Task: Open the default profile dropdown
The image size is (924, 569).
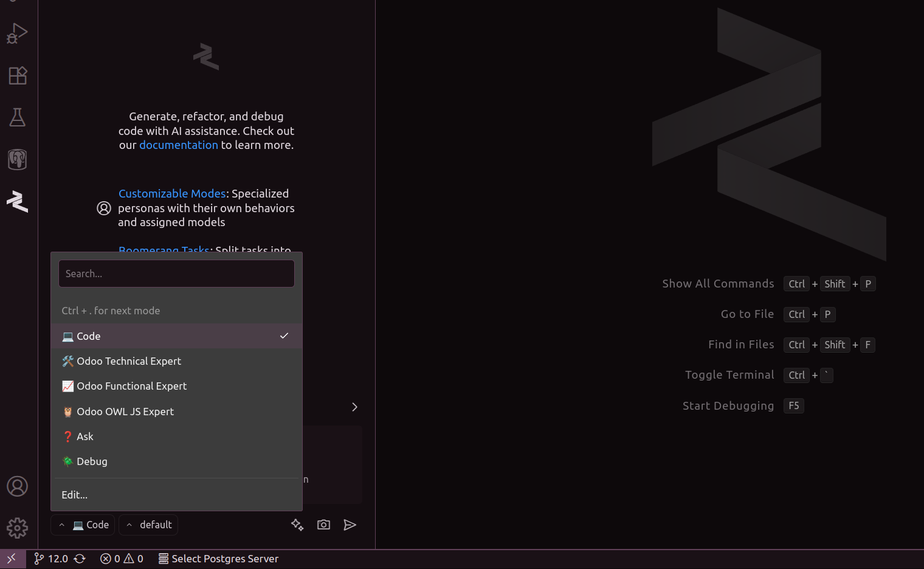Action: [x=148, y=525]
